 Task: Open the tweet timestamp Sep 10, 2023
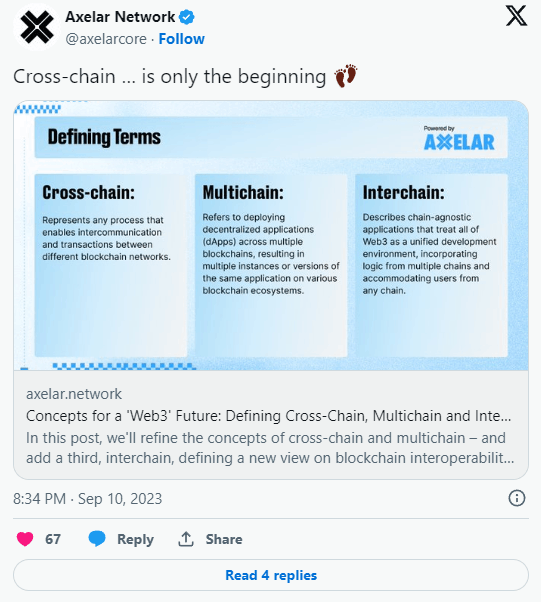[x=88, y=499]
